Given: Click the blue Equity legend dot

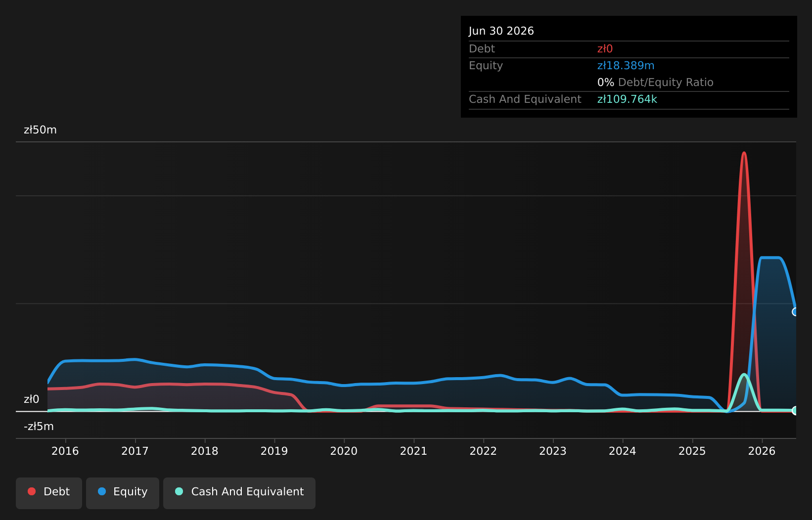Looking at the screenshot, I should click(102, 491).
